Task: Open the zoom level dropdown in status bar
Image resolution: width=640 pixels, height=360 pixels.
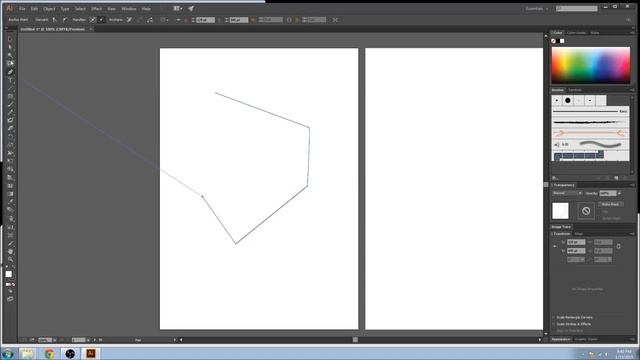Action: [55, 340]
